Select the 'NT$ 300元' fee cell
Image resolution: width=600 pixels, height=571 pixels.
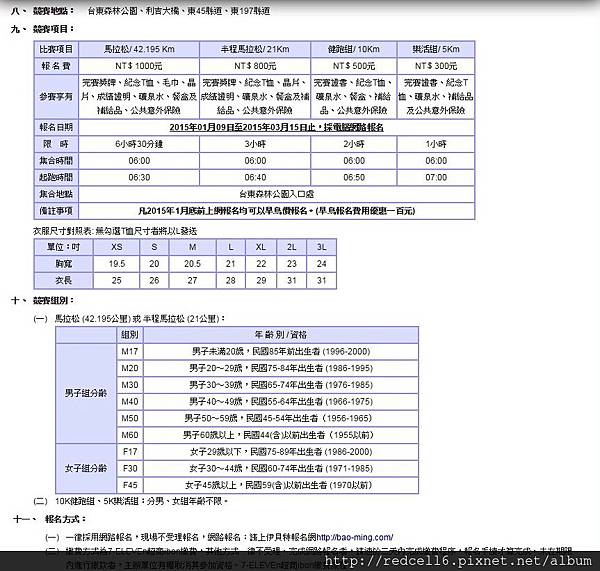tap(436, 66)
